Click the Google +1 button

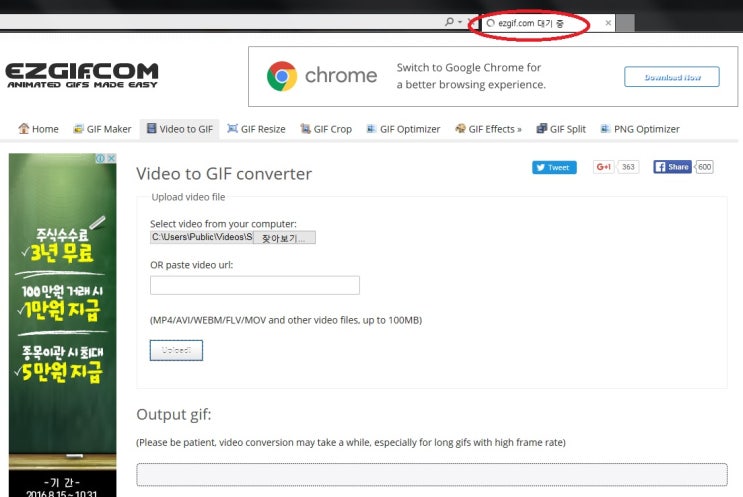[x=603, y=167]
